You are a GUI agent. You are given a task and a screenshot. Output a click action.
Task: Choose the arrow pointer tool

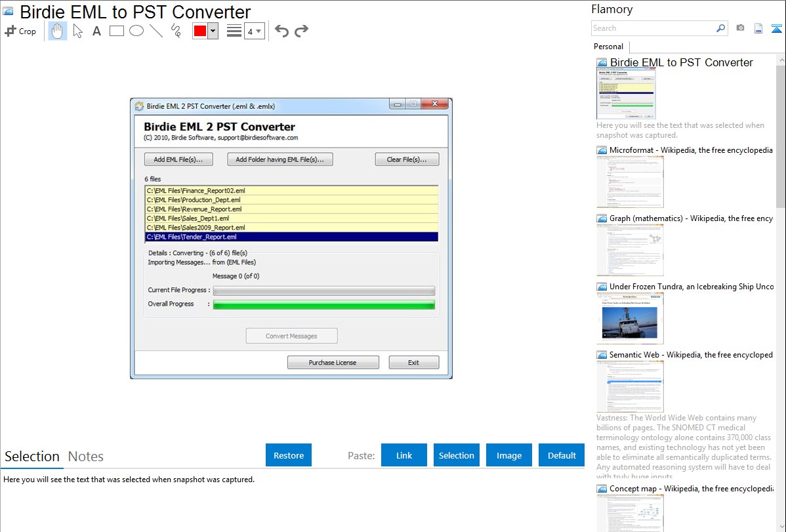point(77,31)
